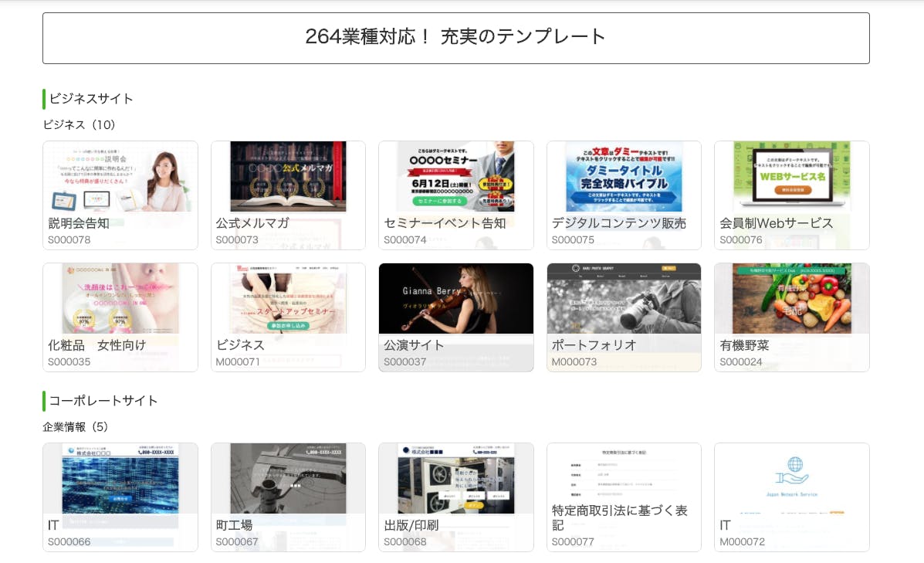This screenshot has width=924, height=563.
Task: Open the 町工場 factory template
Action: [x=288, y=497]
